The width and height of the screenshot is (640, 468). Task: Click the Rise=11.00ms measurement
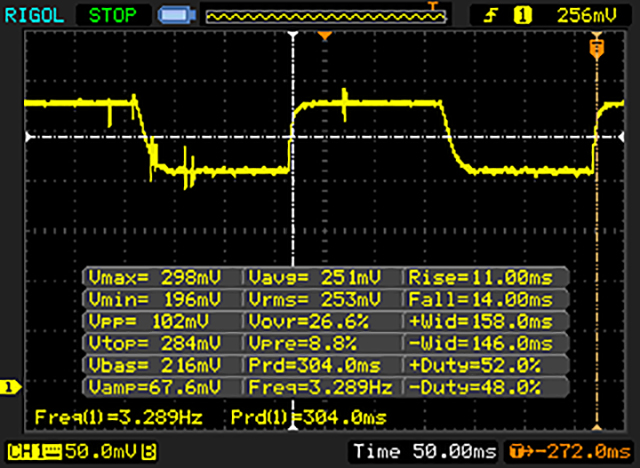tap(481, 278)
